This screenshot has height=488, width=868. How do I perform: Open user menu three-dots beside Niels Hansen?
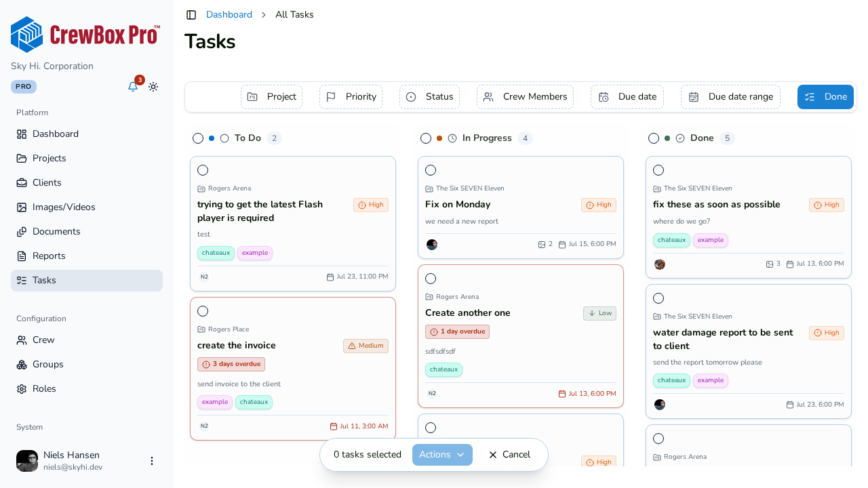(x=152, y=461)
